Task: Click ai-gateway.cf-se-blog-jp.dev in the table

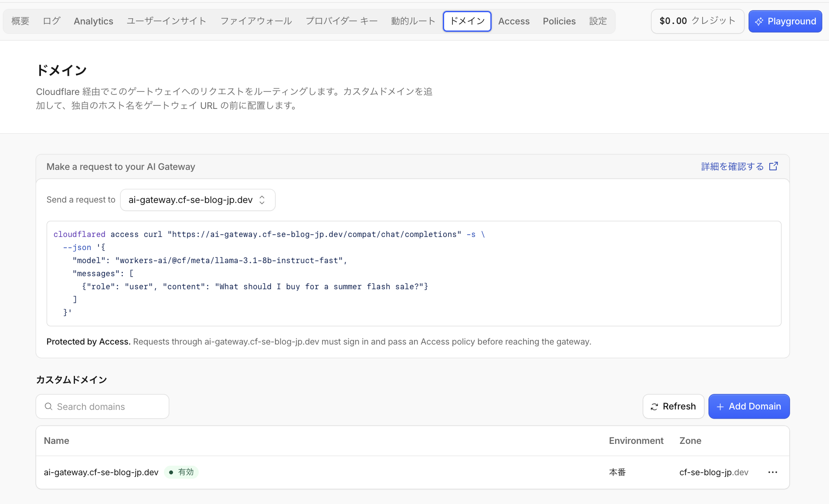Action: [101, 472]
